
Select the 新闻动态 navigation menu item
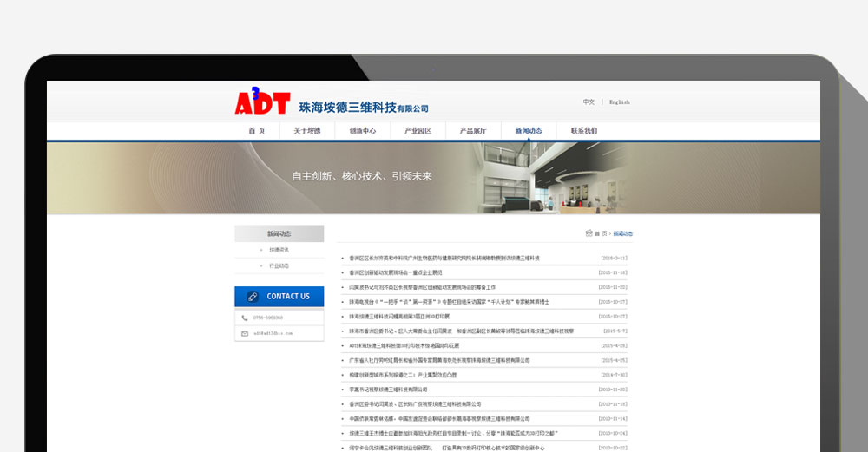(529, 130)
